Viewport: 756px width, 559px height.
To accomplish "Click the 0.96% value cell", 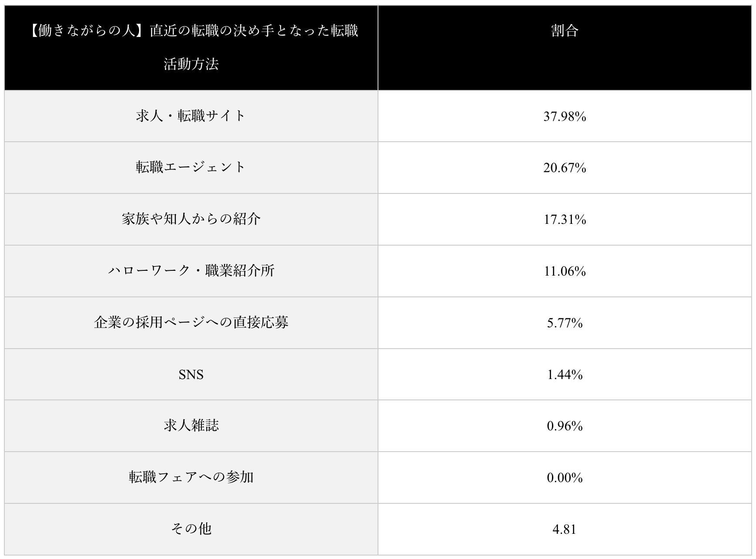I will click(x=564, y=426).
